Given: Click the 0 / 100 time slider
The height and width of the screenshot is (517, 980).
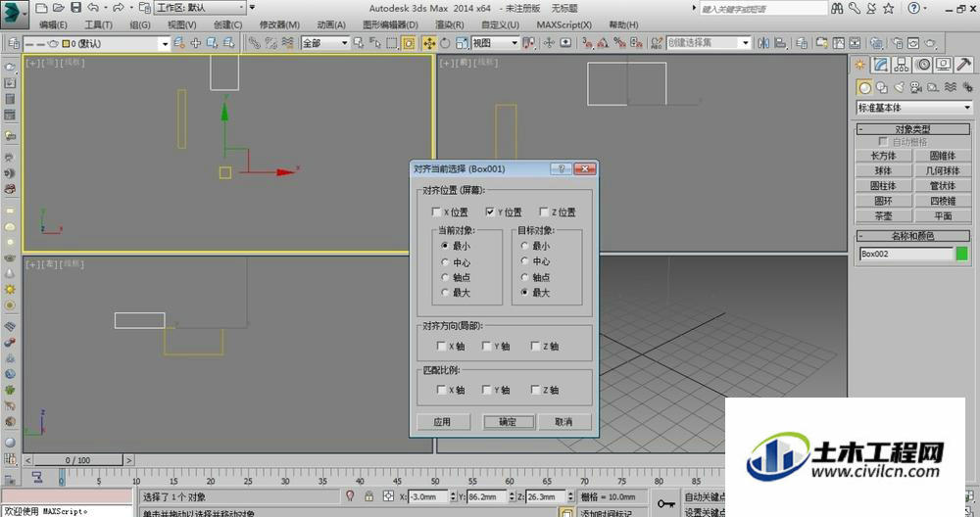Looking at the screenshot, I should click(78, 460).
